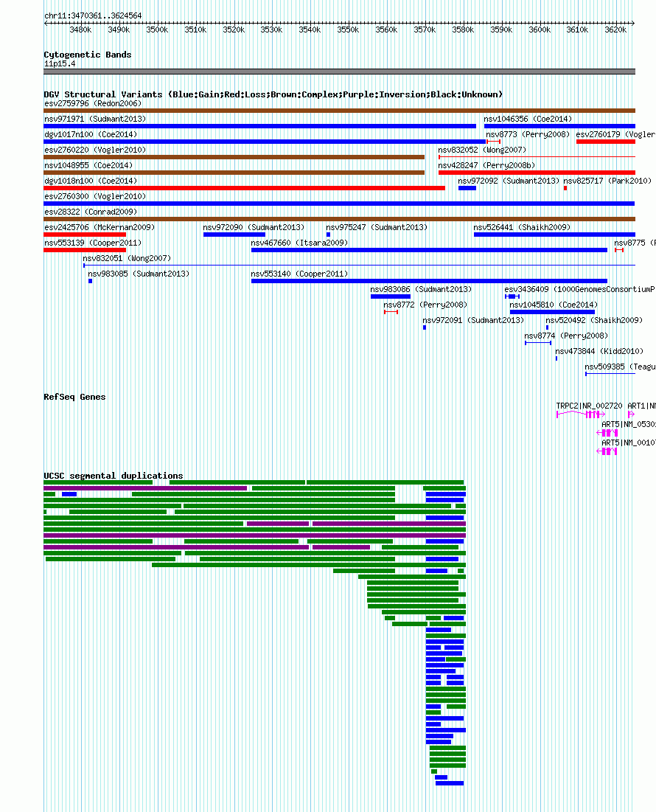
Task: Click the dgv1017n100 (Coe2014) label
Action: coord(91,135)
